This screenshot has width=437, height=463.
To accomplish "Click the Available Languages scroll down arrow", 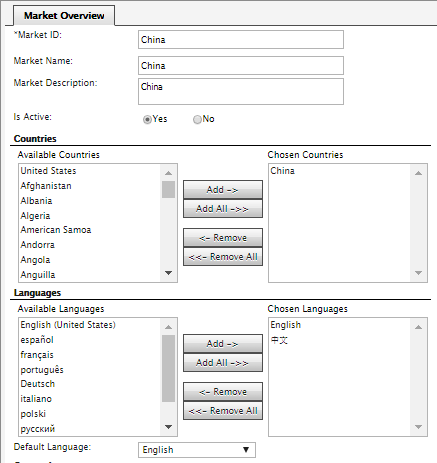I will (x=169, y=427).
